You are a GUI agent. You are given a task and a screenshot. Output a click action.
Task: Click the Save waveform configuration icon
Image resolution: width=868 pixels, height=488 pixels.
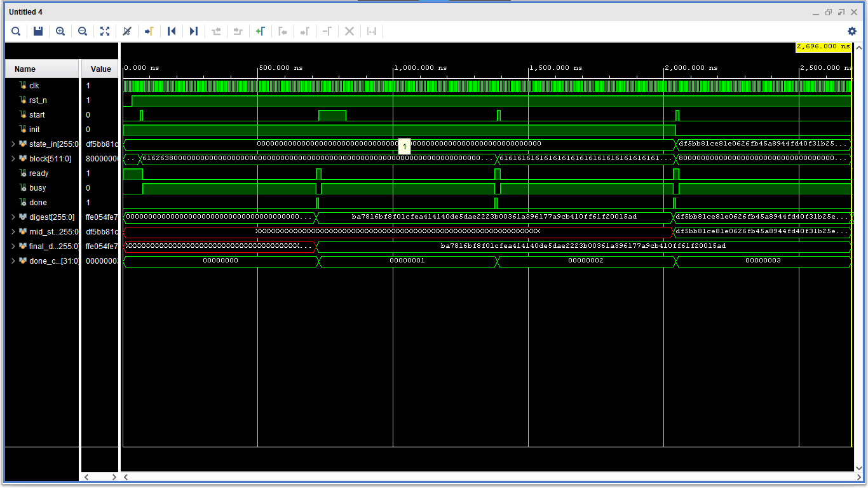coord(38,31)
